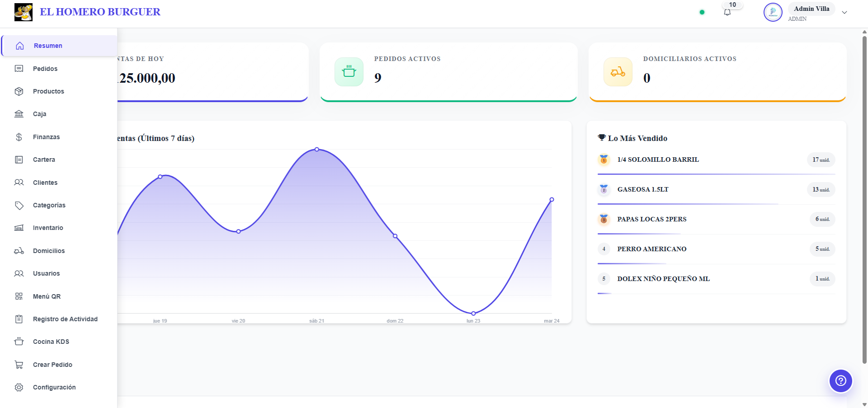
Task: Select the Clientes people icon
Action: (19, 182)
